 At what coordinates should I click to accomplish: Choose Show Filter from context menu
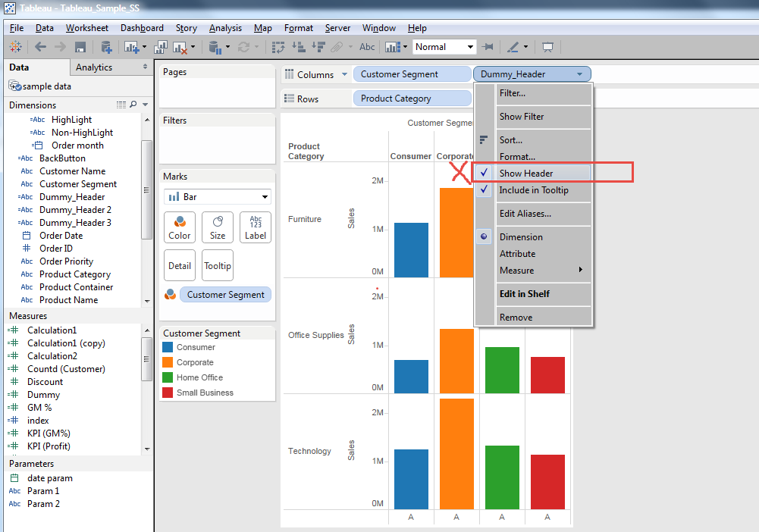click(533, 117)
